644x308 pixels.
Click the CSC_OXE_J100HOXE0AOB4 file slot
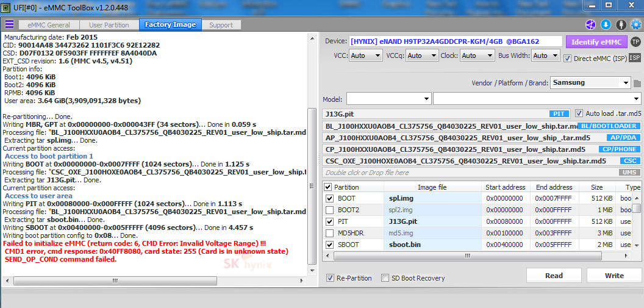(482, 161)
